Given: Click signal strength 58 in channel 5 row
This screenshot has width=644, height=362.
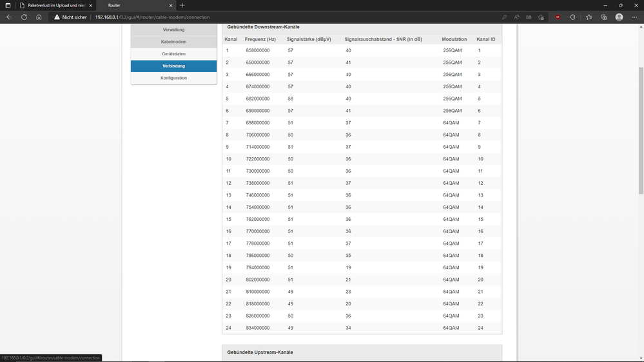Looking at the screenshot, I should tap(290, 99).
